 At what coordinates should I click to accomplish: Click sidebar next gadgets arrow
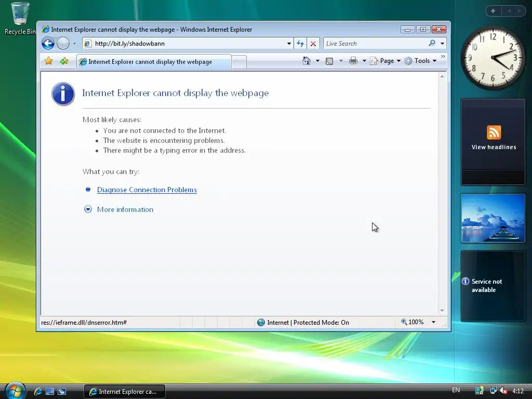pyautogui.click(x=519, y=11)
